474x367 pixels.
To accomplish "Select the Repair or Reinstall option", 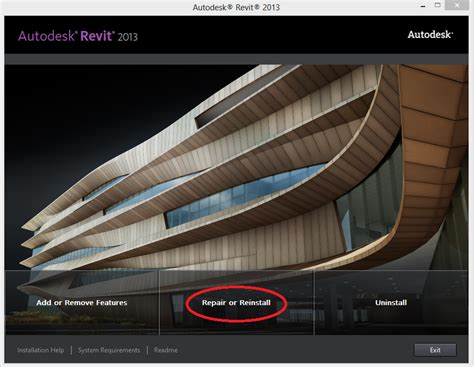I will tap(236, 303).
